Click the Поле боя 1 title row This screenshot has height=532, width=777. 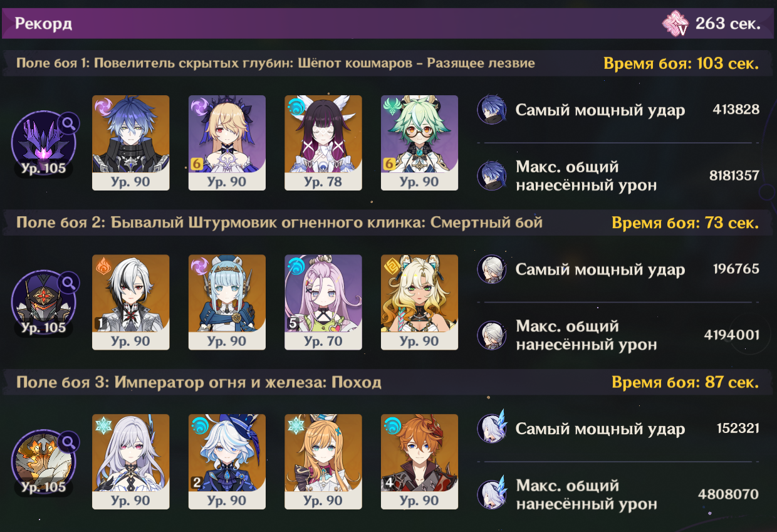pos(388,63)
